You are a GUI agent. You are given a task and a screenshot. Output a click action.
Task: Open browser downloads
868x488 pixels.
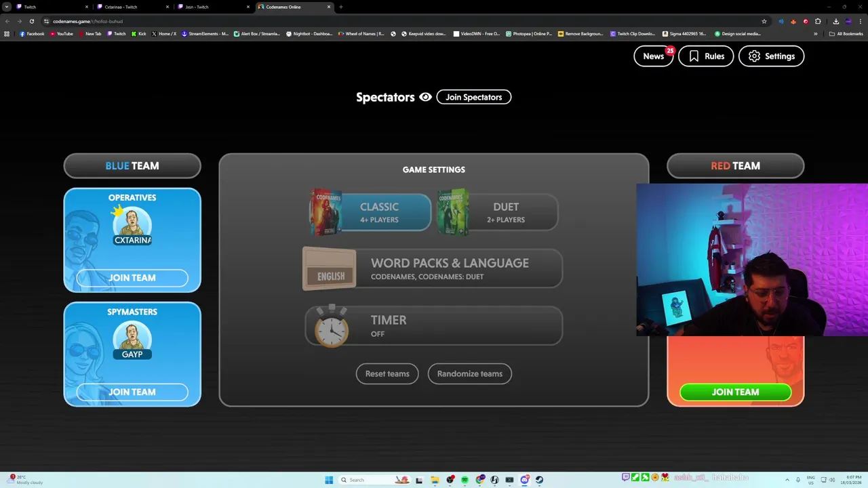click(835, 21)
